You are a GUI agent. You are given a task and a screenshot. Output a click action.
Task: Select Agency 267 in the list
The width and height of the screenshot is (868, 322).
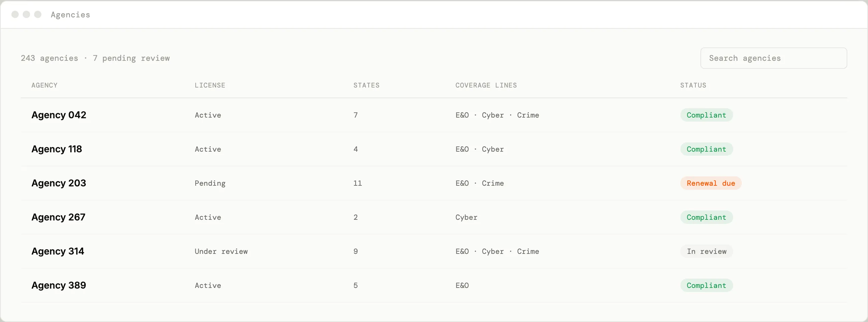point(434,217)
